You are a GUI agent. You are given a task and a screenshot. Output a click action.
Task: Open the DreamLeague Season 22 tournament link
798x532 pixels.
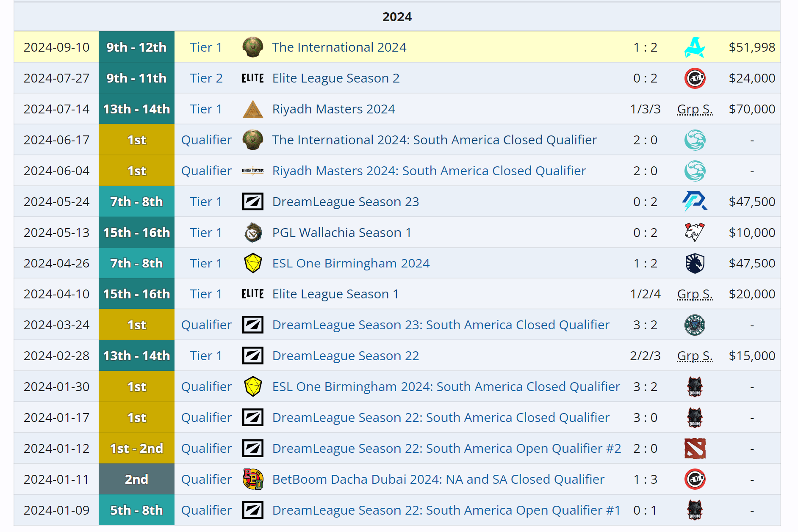pos(345,356)
